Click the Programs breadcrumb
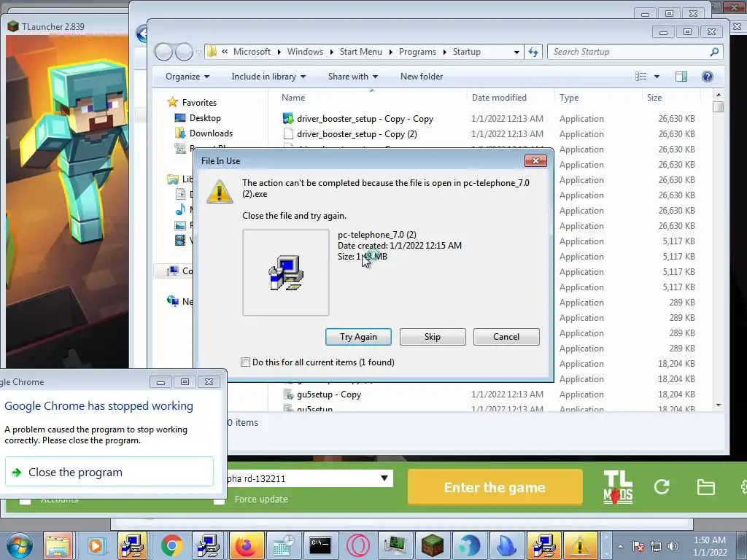This screenshot has height=560, width=747. coord(417,52)
